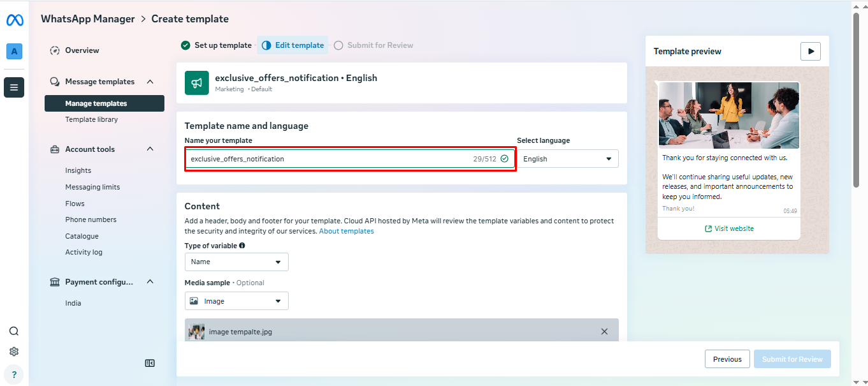Viewport: 868px width, 386px height.
Task: Open the Select language dropdown
Action: [568, 159]
